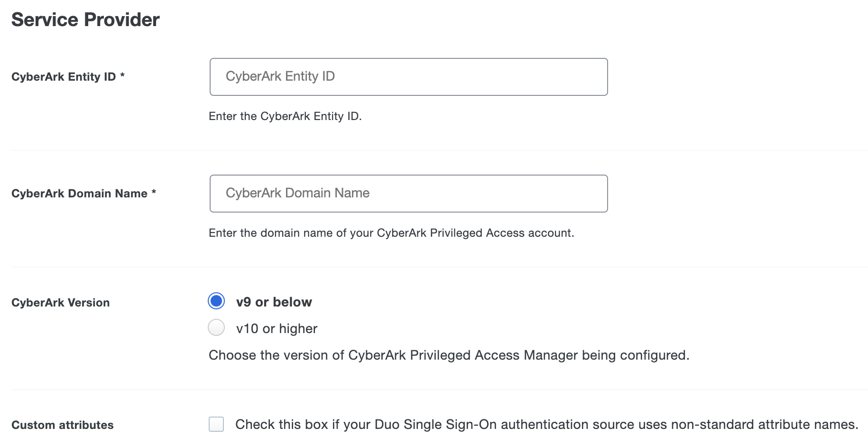Choose v10 or higher as CyberArk Version

(x=216, y=327)
